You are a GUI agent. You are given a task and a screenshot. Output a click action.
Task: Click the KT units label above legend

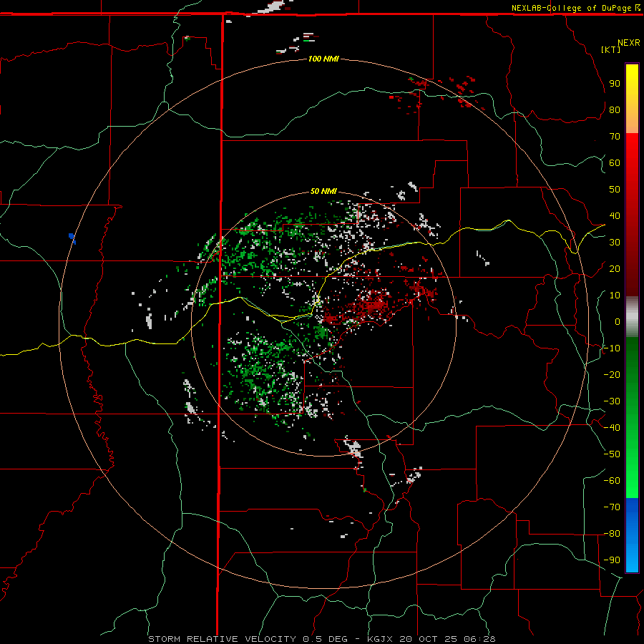(611, 49)
